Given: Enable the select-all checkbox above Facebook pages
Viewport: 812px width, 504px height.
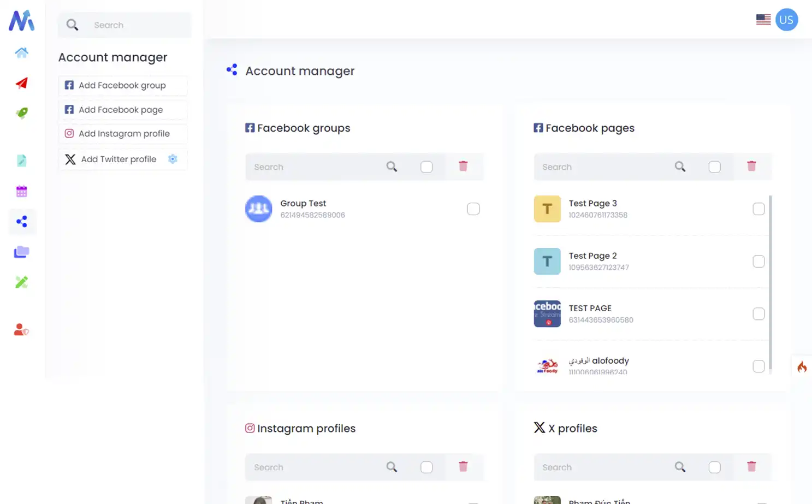Looking at the screenshot, I should click(x=715, y=167).
